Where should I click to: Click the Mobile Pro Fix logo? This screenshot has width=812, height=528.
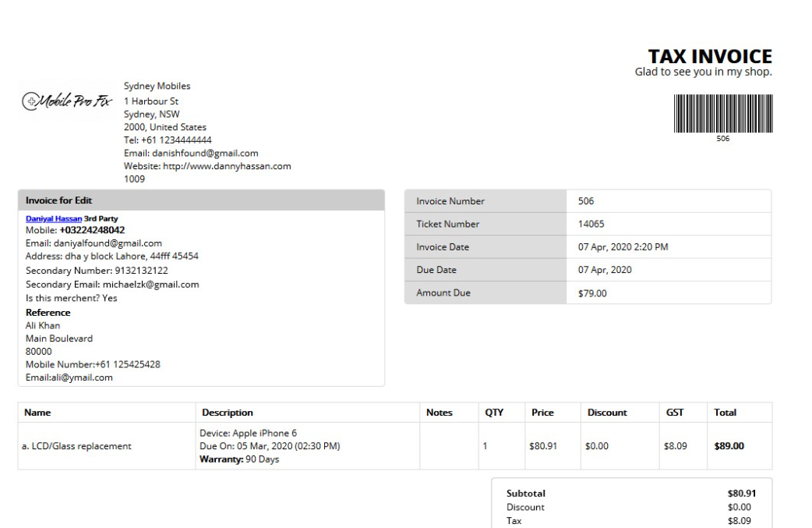click(x=69, y=102)
